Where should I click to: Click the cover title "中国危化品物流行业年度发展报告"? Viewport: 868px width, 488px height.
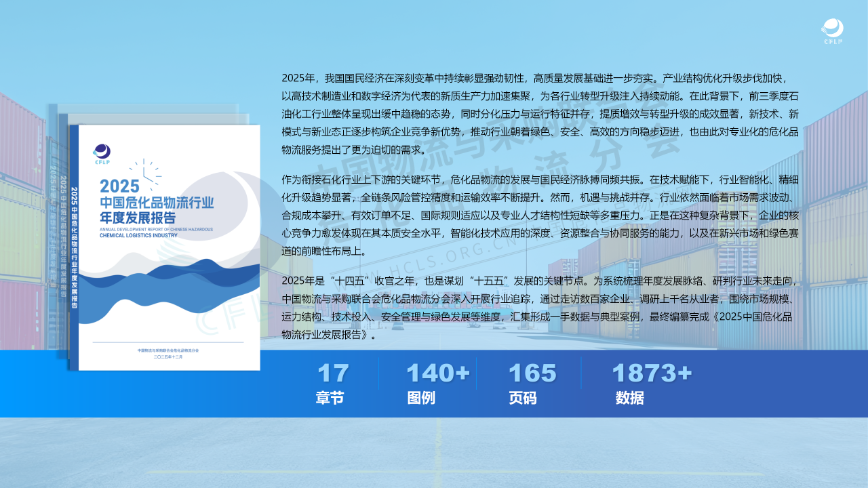tap(156, 210)
